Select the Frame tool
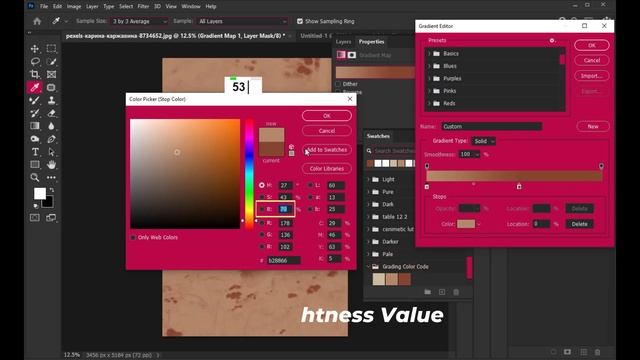 [x=51, y=74]
